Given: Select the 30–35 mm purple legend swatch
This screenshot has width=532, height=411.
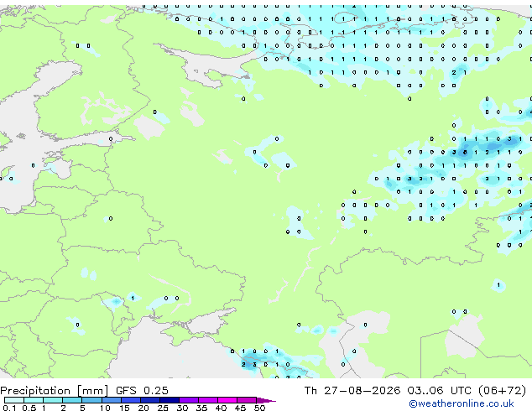Looking at the screenshot, I should tap(189, 400).
